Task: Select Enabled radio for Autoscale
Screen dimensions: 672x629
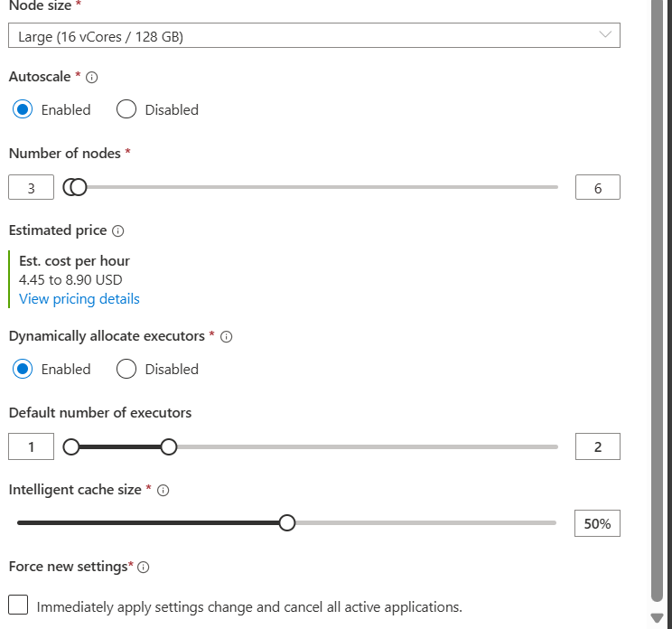Action: click(x=23, y=109)
